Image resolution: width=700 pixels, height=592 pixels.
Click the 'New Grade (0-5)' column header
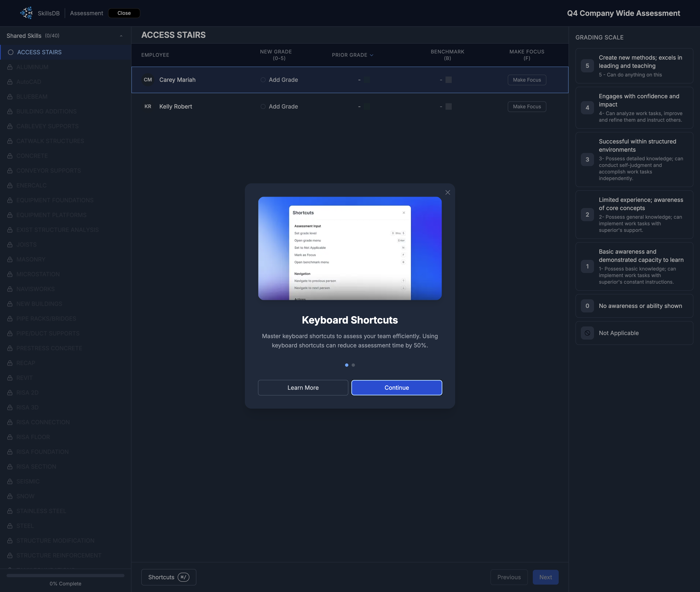(276, 55)
